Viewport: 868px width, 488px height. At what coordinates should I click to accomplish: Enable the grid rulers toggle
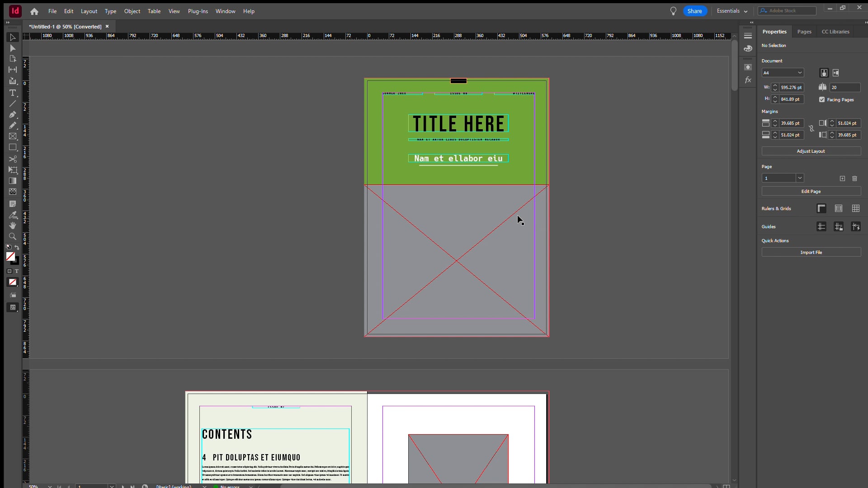(821, 209)
